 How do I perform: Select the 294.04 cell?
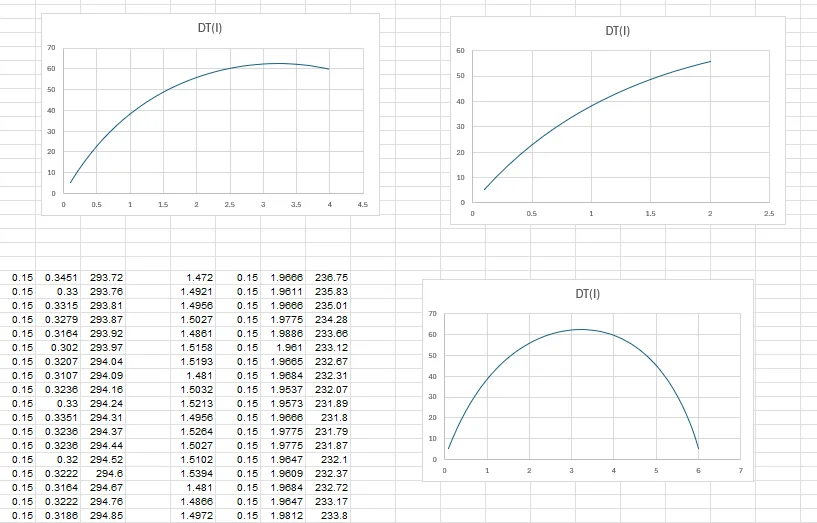click(103, 362)
